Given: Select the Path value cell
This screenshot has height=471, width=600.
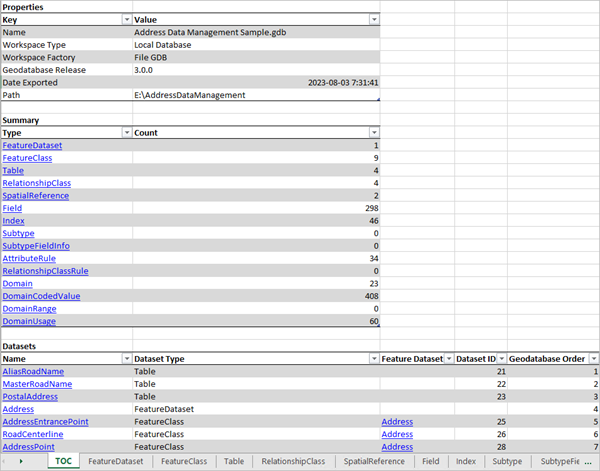Looking at the screenshot, I should click(256, 95).
